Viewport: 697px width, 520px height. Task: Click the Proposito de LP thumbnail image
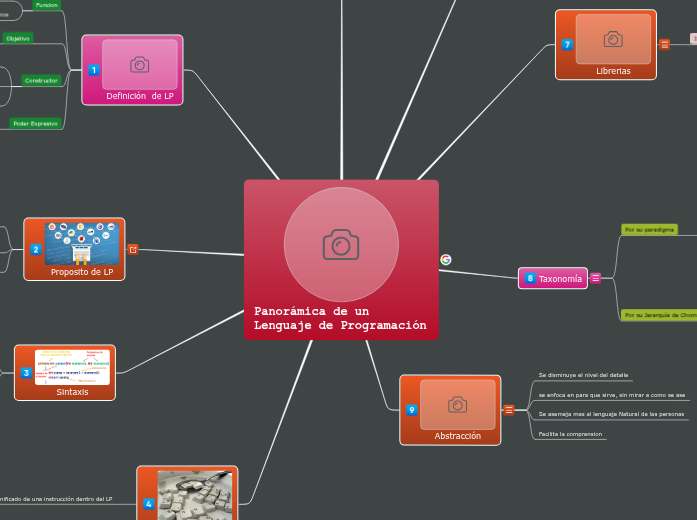tap(82, 243)
